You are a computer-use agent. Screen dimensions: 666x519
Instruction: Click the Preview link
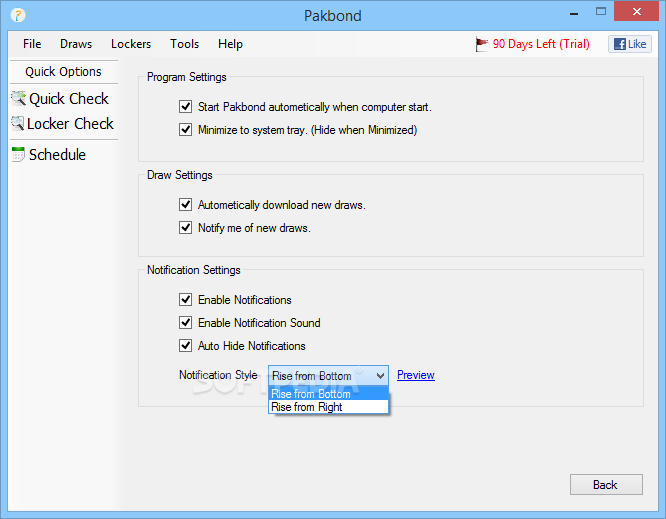[416, 375]
